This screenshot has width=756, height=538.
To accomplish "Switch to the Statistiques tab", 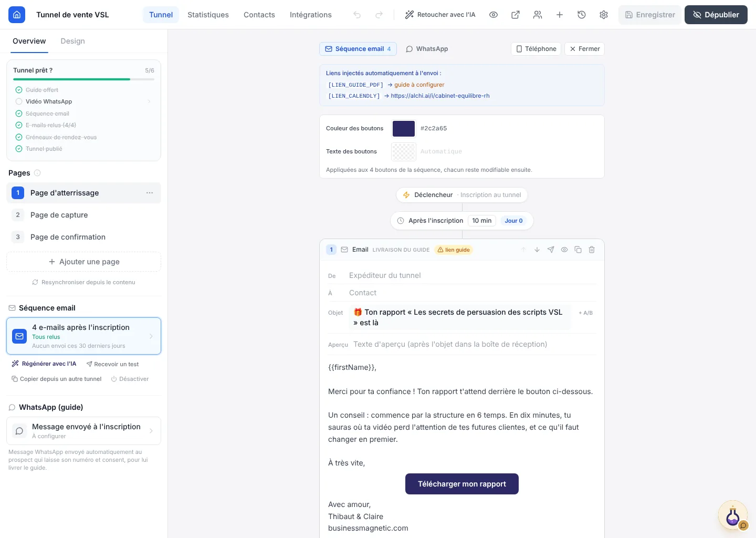I will click(208, 15).
